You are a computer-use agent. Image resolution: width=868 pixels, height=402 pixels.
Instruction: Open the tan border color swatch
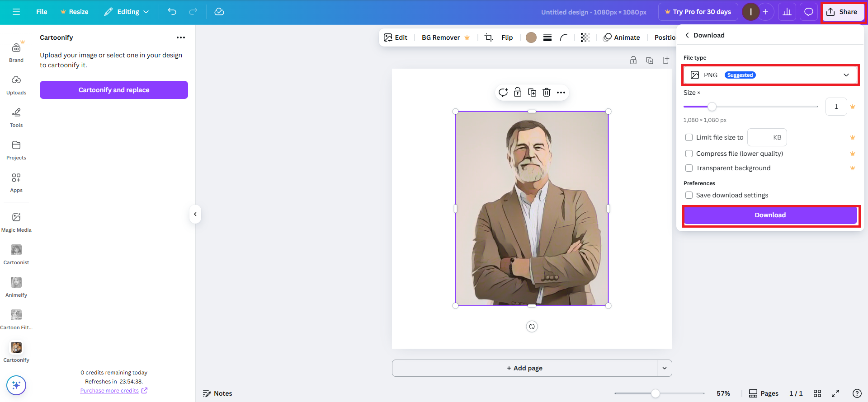pos(531,37)
